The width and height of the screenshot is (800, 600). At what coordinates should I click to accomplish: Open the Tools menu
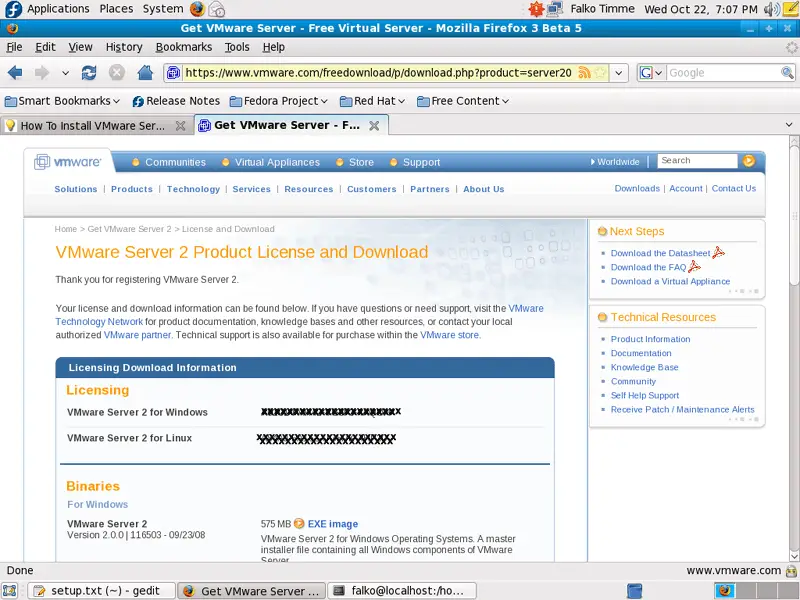coord(237,47)
